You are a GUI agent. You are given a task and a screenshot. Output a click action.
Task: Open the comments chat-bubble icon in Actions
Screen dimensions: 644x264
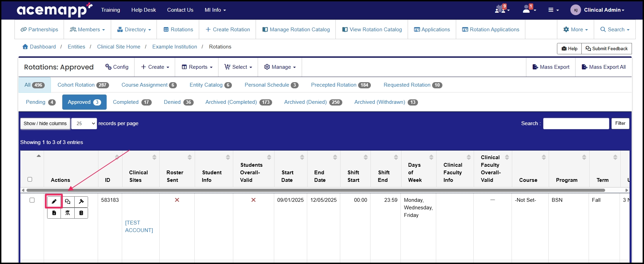pyautogui.click(x=68, y=202)
